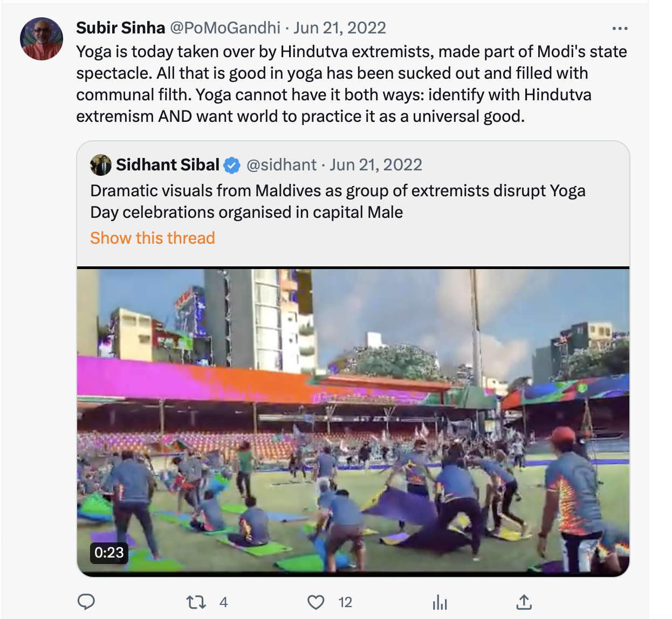Click the like count of 12
Viewport: 672px width, 619px height.
click(345, 602)
